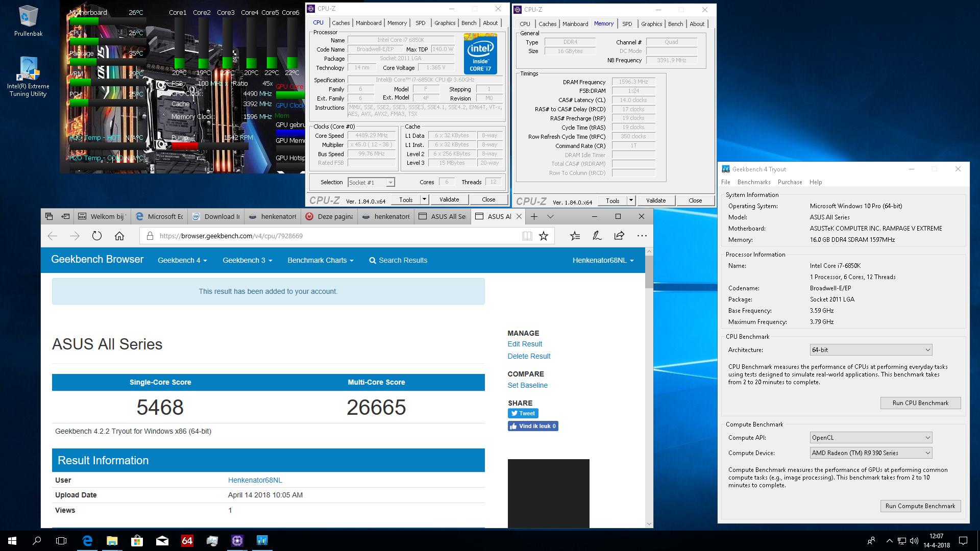Click the Search Results navigation link

398,260
